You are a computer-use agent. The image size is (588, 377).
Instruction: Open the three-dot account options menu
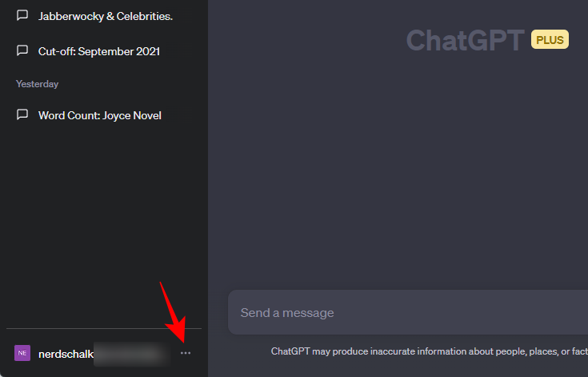186,353
